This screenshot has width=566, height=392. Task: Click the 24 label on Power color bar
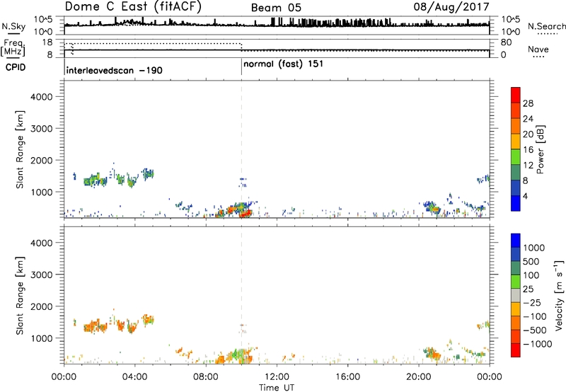[x=528, y=119]
